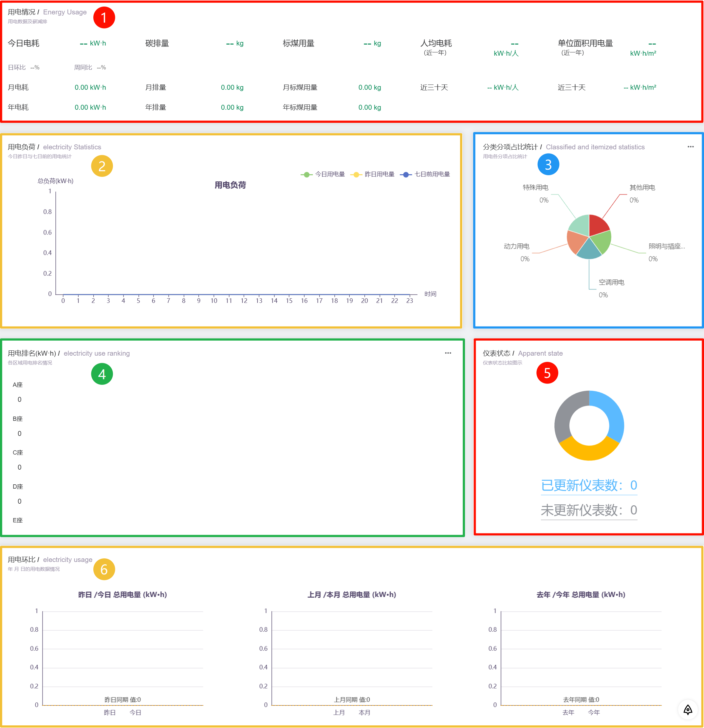Screen dimensions: 704x728
Task: Click the 特殊用电 pie label
Action: tap(535, 188)
